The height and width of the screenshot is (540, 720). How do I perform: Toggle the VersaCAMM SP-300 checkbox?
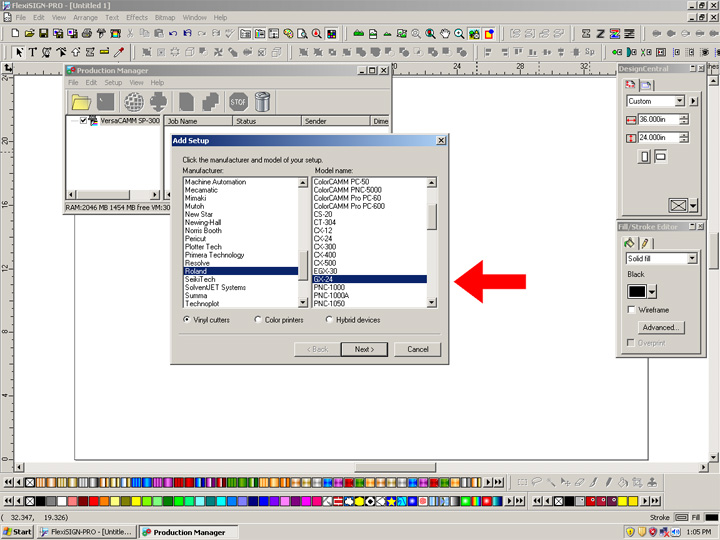tap(83, 121)
